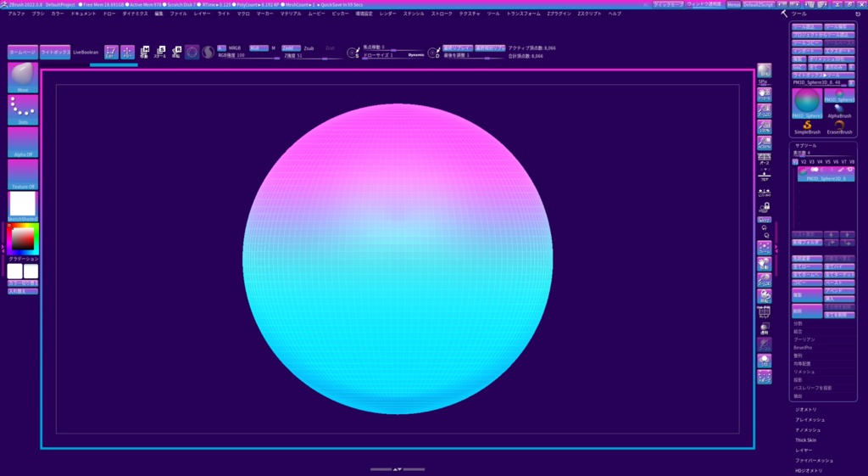This screenshot has height=476, width=868.
Task: Open the Dots stroke picker
Action: [x=23, y=109]
